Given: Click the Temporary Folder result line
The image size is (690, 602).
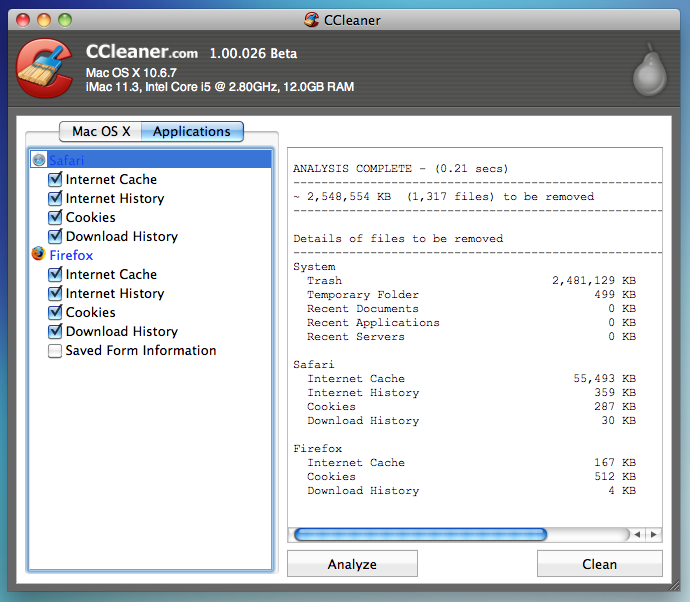Looking at the screenshot, I should point(471,294).
